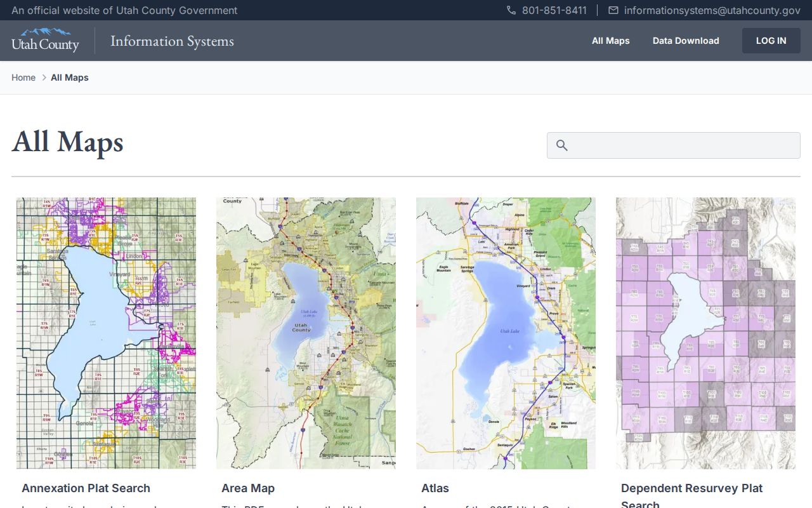Open the Dependent Resurvey Plat Search thumbnail
Viewport: 812px width, 508px height.
tap(705, 333)
